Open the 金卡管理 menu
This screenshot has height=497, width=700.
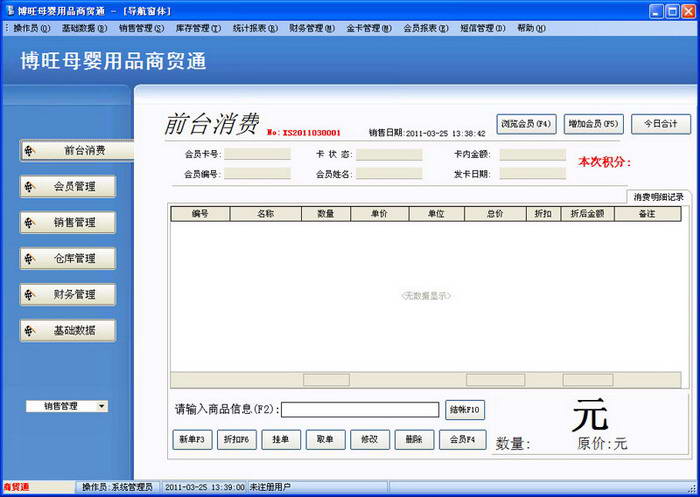pos(369,28)
